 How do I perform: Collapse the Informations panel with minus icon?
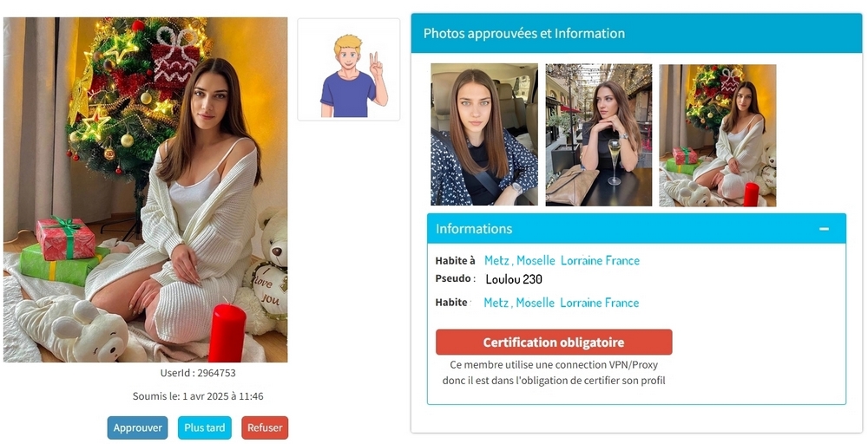coord(825,229)
